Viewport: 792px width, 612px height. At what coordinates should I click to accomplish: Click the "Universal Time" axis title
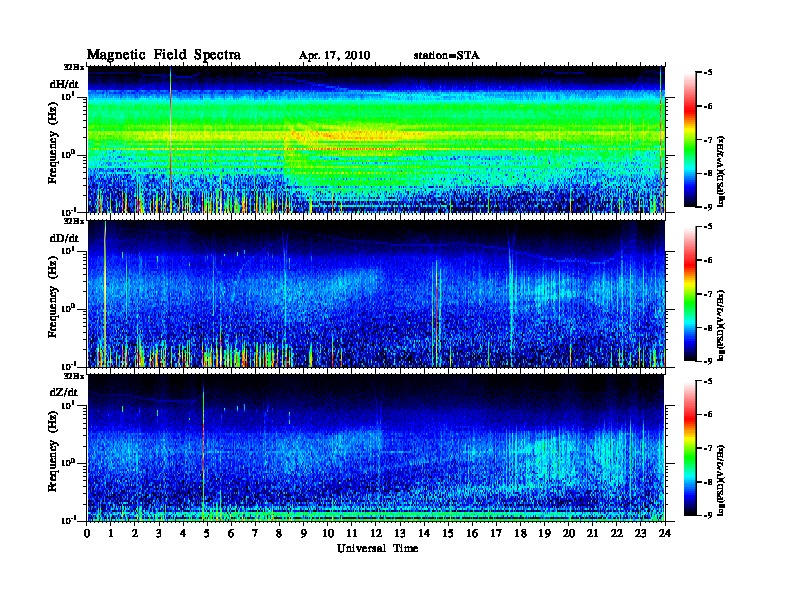point(377,548)
